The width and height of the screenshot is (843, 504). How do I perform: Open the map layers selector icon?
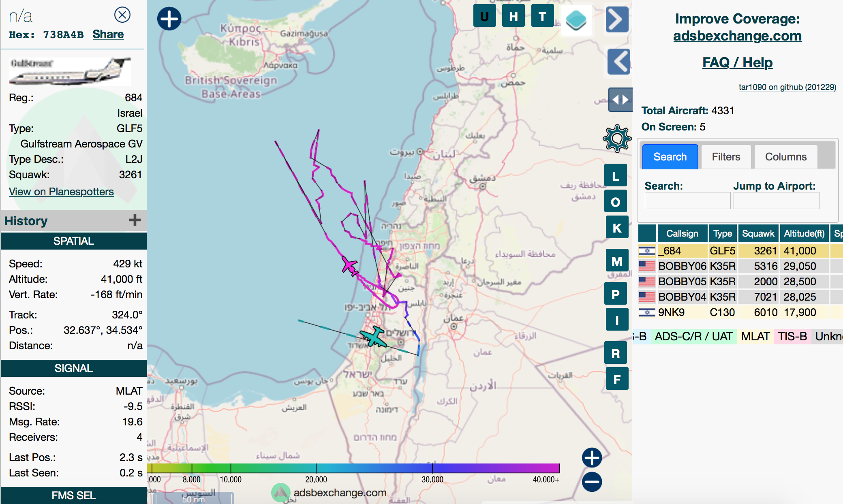tap(576, 20)
